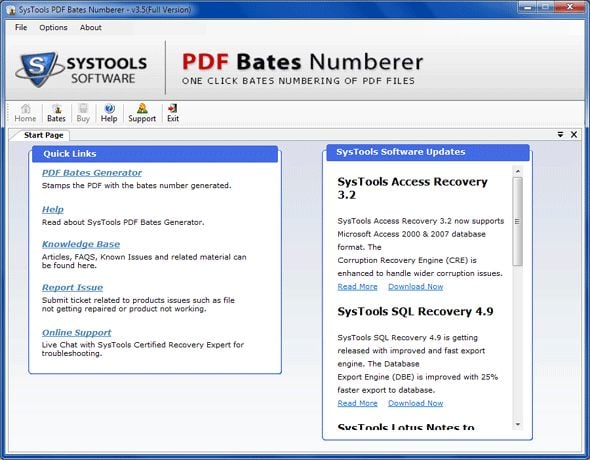This screenshot has height=460, width=590.
Task: Click the Buy toolbar icon
Action: tap(83, 113)
